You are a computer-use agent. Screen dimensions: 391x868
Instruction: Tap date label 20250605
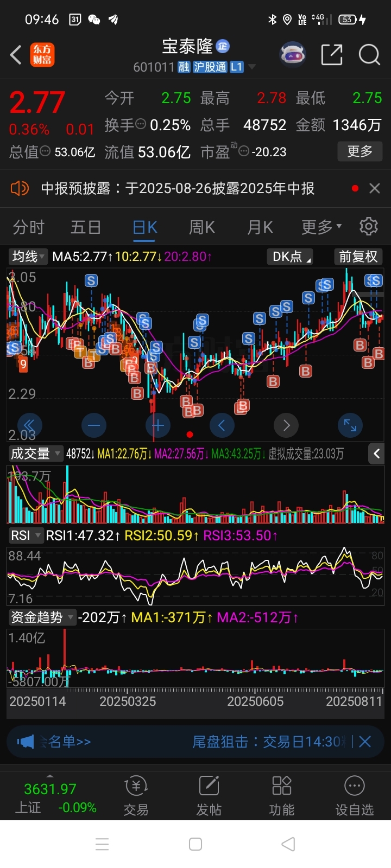[x=255, y=701]
